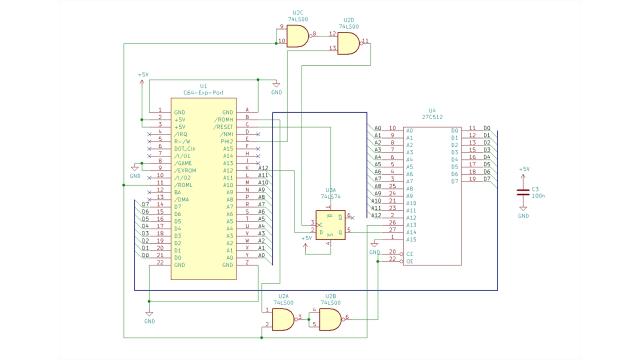640x360 pixels.
Task: Click the PHI2 pin label on U1
Action: coord(227,141)
